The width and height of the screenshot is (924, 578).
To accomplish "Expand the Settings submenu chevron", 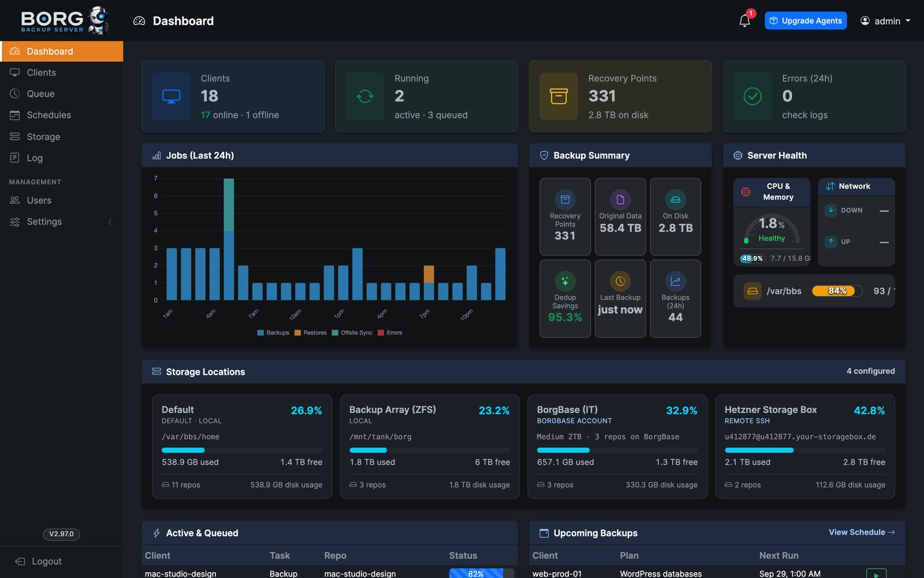I will pos(110,222).
